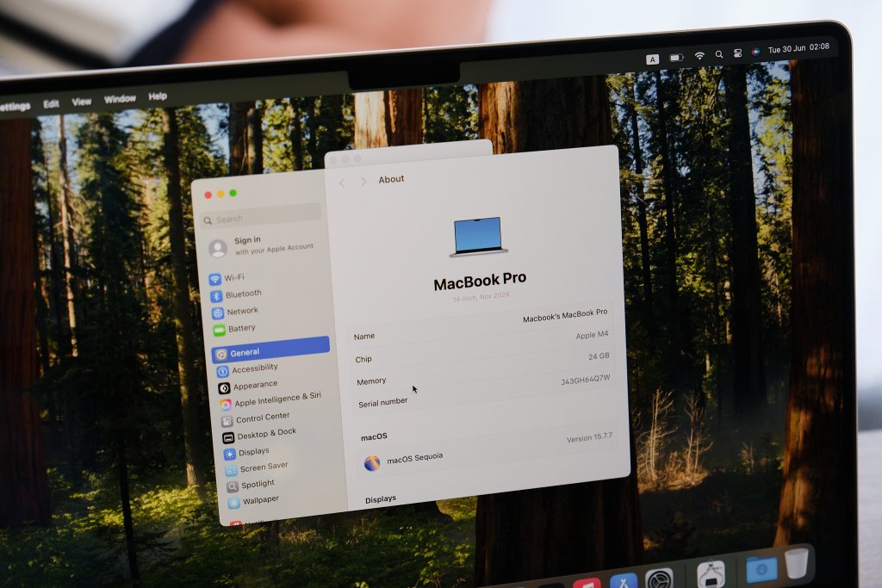Open Screen Saver settings

[x=257, y=467]
